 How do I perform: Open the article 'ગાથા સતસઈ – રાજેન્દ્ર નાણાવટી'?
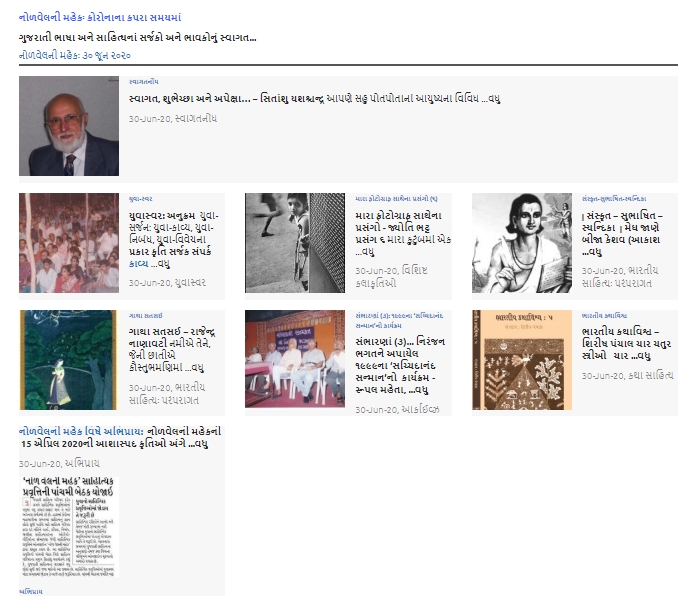[x=172, y=349]
